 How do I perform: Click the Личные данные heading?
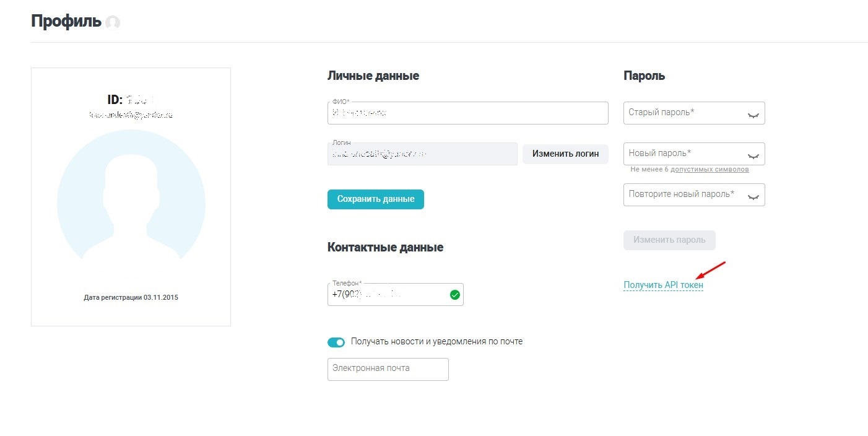tap(373, 76)
